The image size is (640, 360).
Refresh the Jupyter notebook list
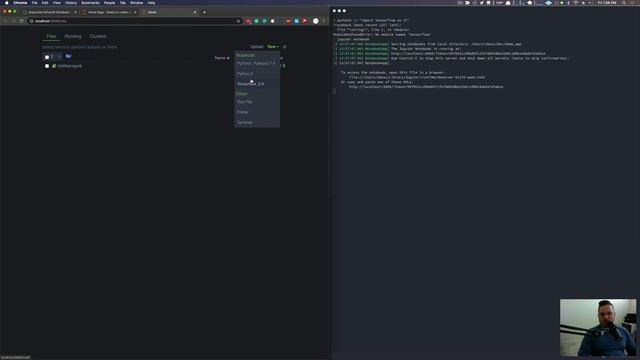coord(284,47)
